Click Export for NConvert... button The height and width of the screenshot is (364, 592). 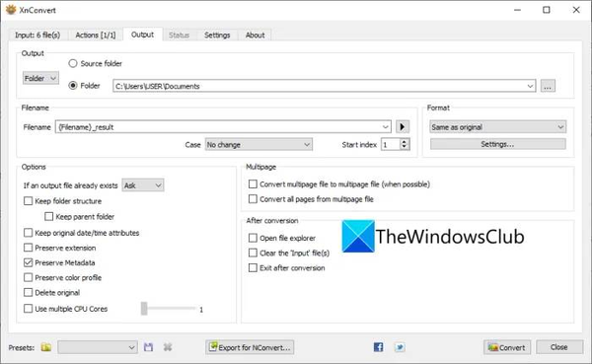click(250, 347)
